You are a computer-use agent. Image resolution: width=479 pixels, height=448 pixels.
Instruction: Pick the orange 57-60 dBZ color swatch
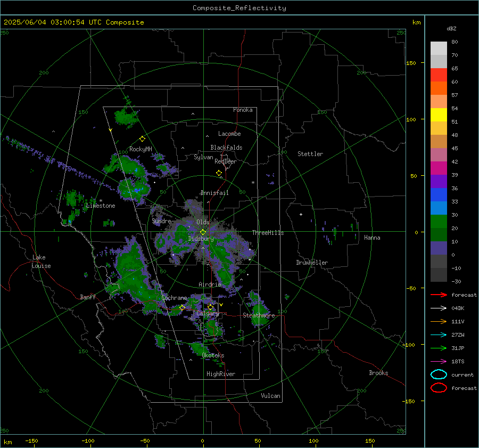(439, 88)
